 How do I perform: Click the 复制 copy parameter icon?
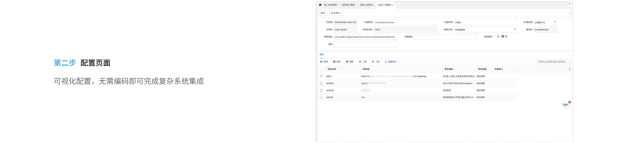(334, 62)
